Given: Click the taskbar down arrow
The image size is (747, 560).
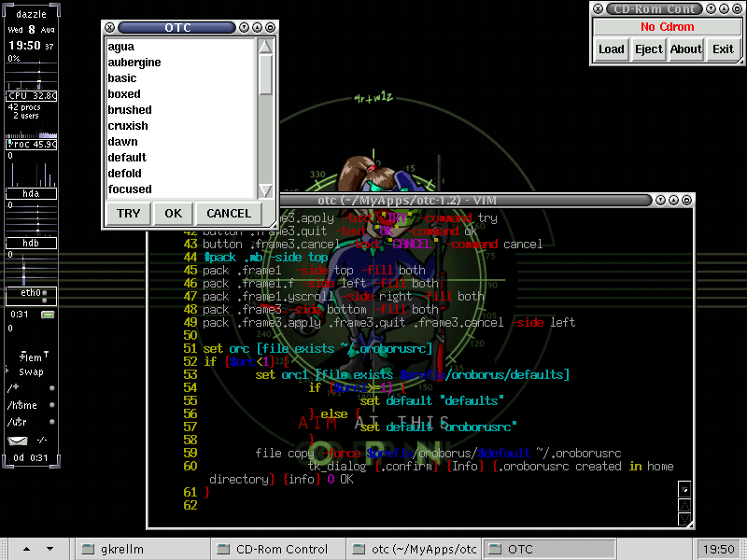Looking at the screenshot, I should [49, 549].
